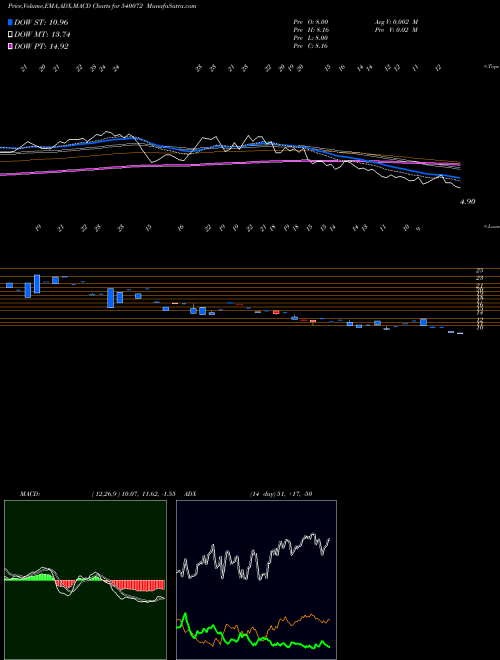The image size is (500, 660).
Task: Select the 'DOW MT: 13.74' legend text
Action: click(x=41, y=35)
